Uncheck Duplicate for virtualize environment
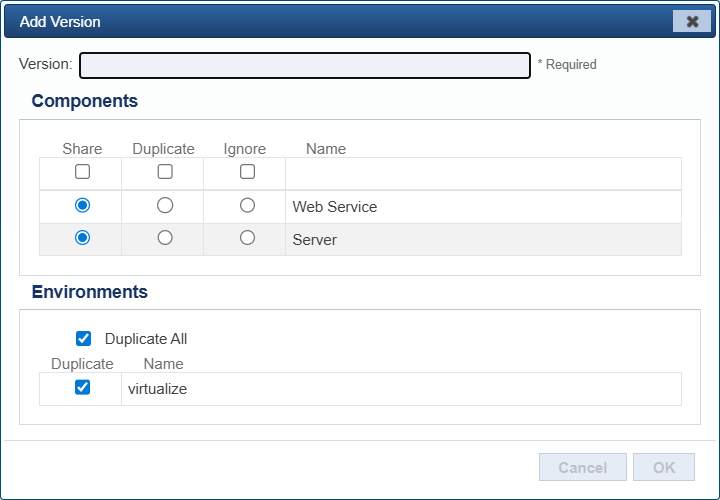 (x=83, y=387)
